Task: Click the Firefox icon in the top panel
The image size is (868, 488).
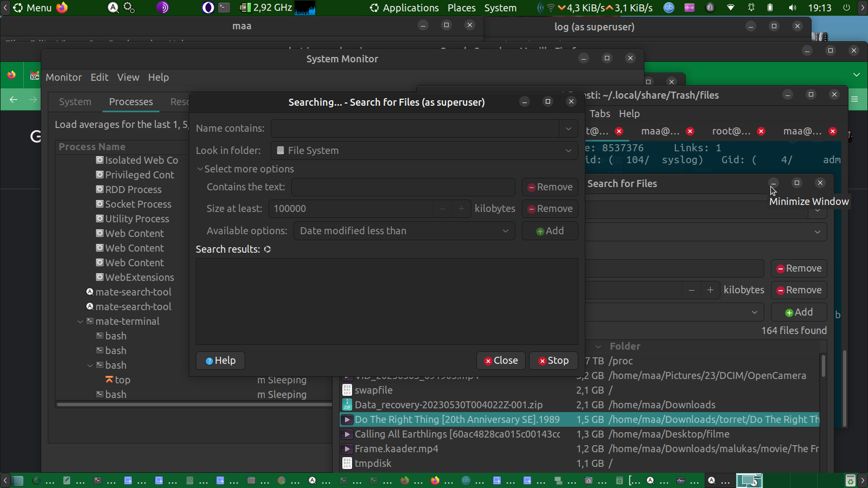Action: pyautogui.click(x=62, y=8)
